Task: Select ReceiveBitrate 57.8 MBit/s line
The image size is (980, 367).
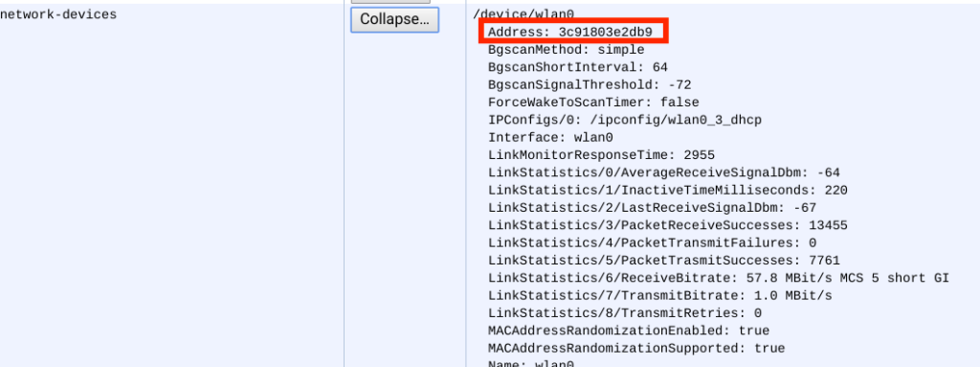Action: point(719,278)
